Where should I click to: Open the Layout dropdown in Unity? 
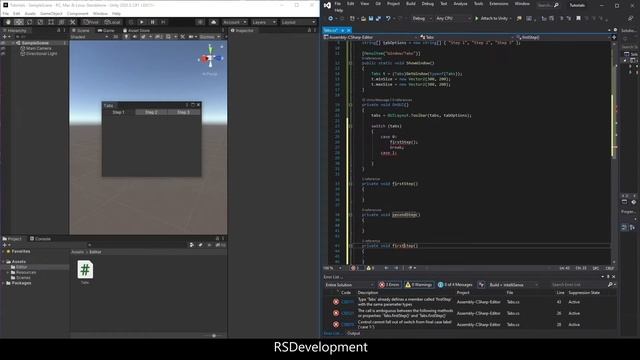point(298,22)
